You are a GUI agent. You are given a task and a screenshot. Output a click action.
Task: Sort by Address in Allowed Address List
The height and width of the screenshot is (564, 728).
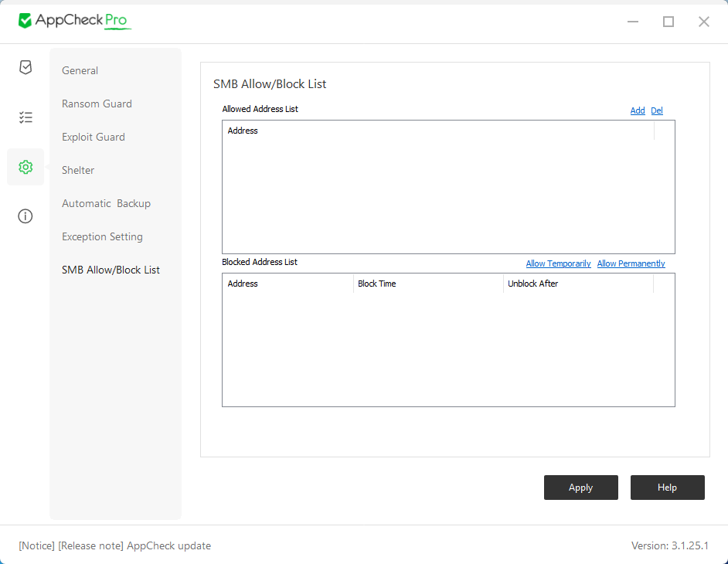point(438,131)
